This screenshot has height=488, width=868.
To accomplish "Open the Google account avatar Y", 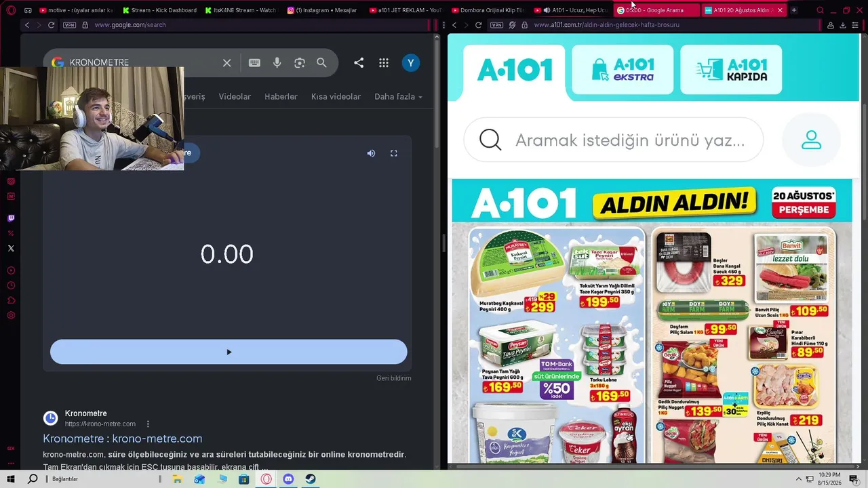I will 410,63.
